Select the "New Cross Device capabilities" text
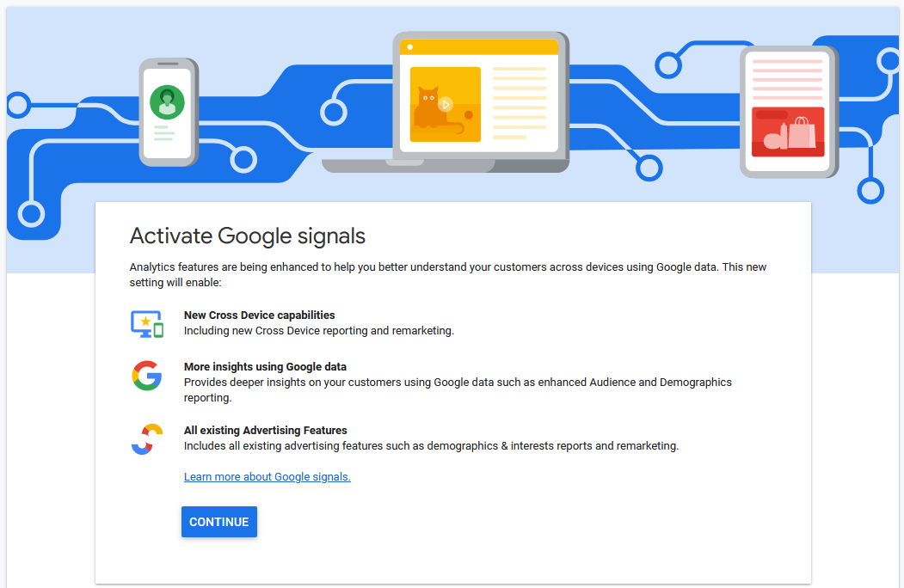Screen dimensions: 904x588 coord(259,315)
